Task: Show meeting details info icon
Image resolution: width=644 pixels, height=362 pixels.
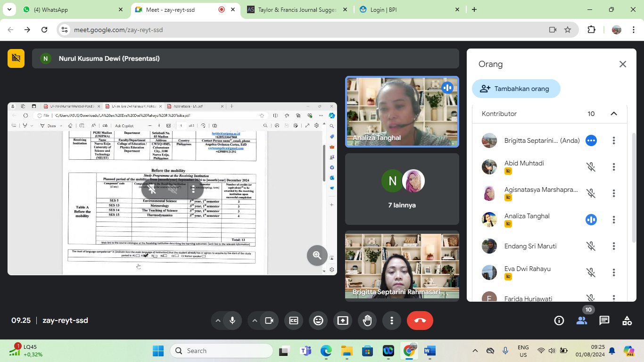Action: 559,321
